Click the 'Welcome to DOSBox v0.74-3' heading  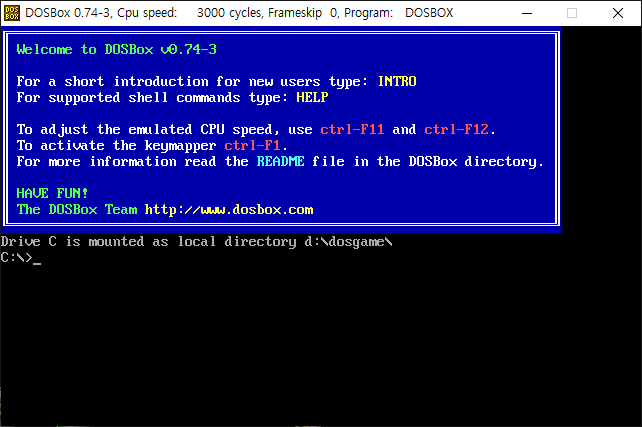(x=117, y=50)
